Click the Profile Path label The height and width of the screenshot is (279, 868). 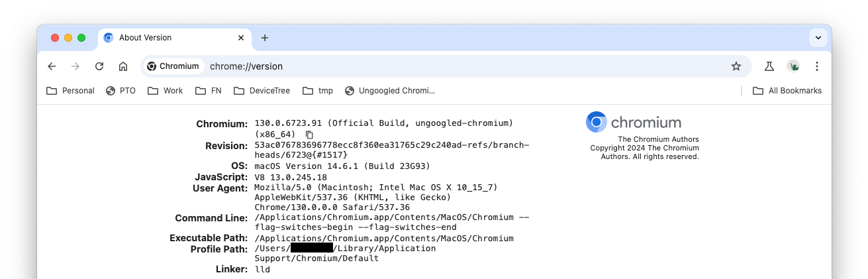219,249
